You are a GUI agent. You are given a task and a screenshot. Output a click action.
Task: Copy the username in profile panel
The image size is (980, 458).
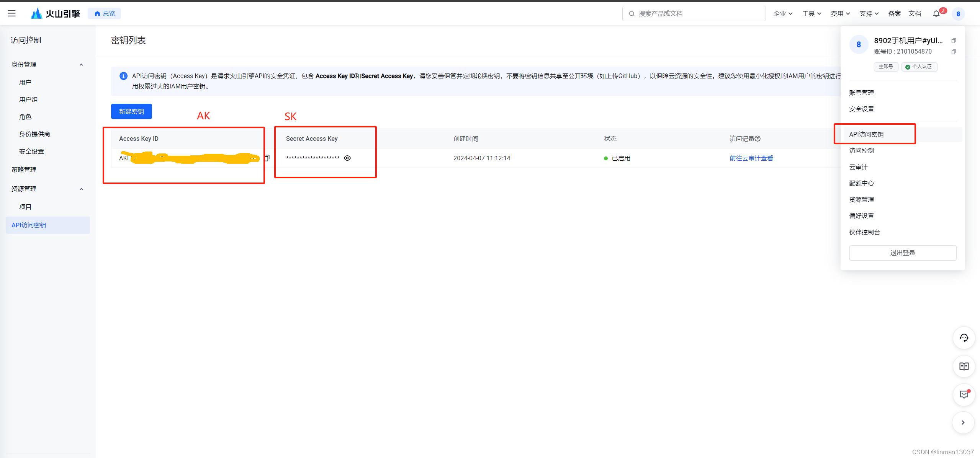click(954, 41)
